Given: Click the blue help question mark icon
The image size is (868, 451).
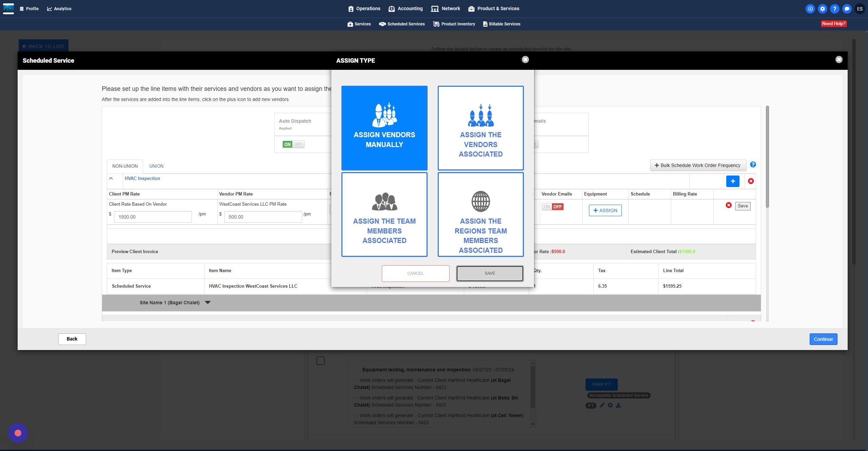Looking at the screenshot, I should tap(753, 165).
